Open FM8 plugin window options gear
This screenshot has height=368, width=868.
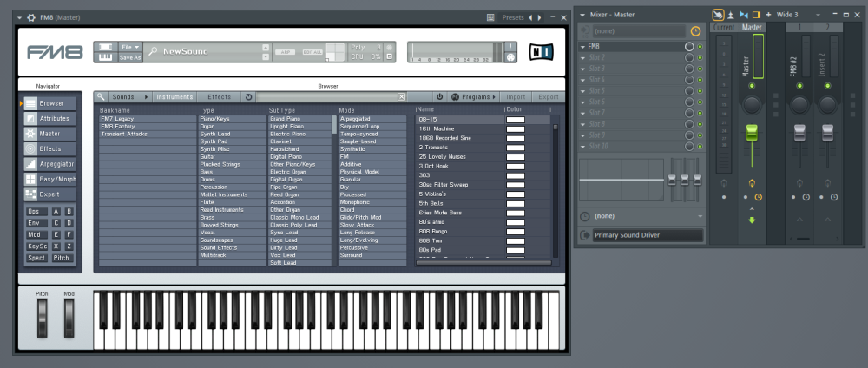coord(31,17)
